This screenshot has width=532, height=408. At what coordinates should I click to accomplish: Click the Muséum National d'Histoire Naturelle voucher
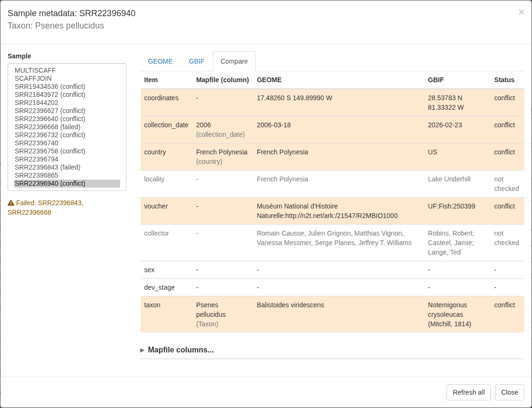pyautogui.click(x=327, y=211)
